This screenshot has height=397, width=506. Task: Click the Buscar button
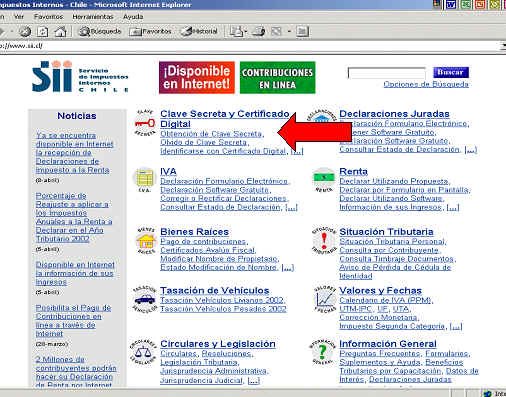(x=451, y=72)
